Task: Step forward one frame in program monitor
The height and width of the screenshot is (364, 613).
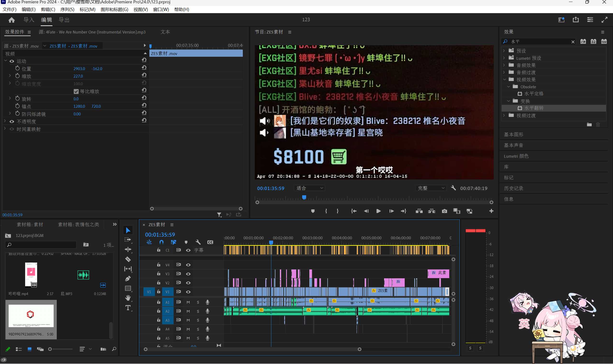Action: 392,211
